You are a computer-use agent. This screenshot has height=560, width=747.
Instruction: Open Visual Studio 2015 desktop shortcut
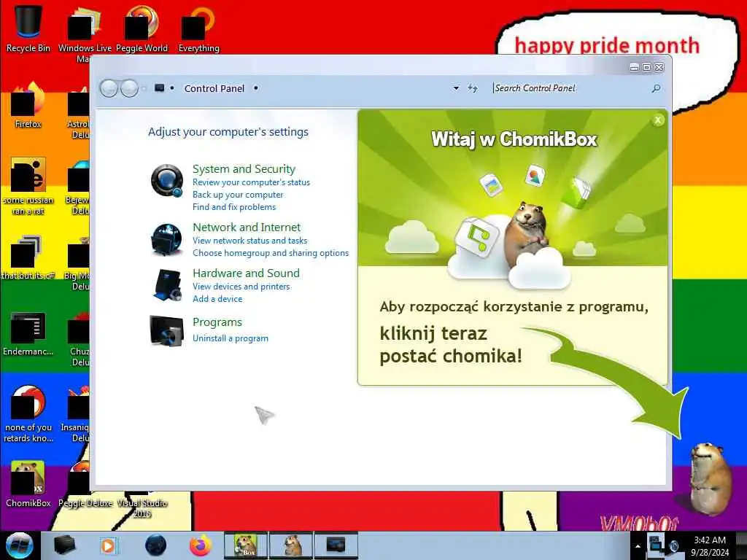click(x=142, y=505)
